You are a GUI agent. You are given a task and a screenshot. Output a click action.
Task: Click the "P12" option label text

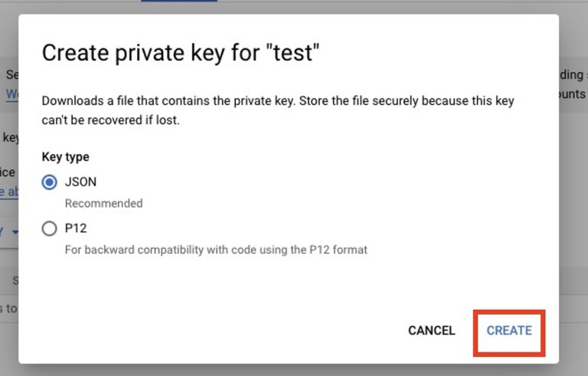coord(75,228)
